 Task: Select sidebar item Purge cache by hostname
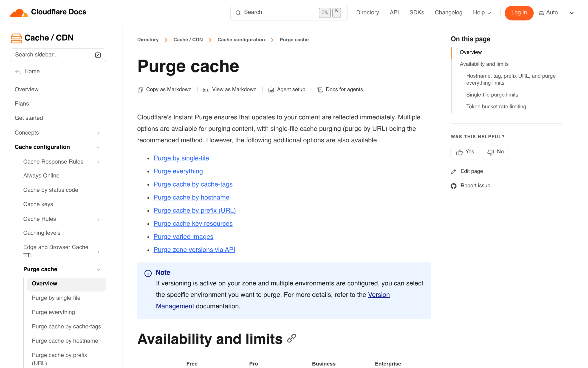65,341
